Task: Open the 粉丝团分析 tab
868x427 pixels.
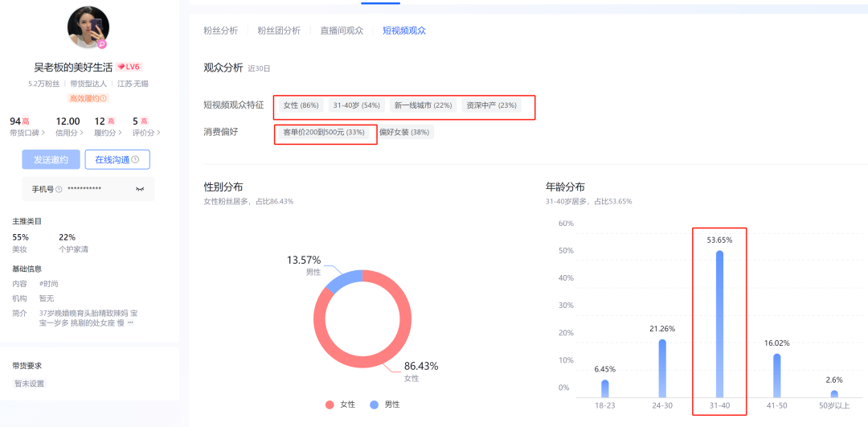Action: coord(279,31)
